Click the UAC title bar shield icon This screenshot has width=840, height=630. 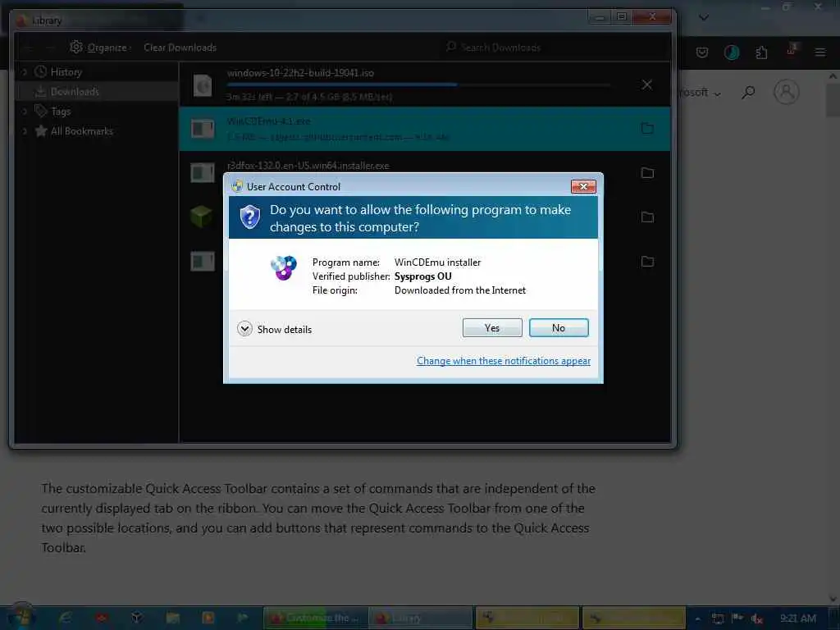click(237, 186)
